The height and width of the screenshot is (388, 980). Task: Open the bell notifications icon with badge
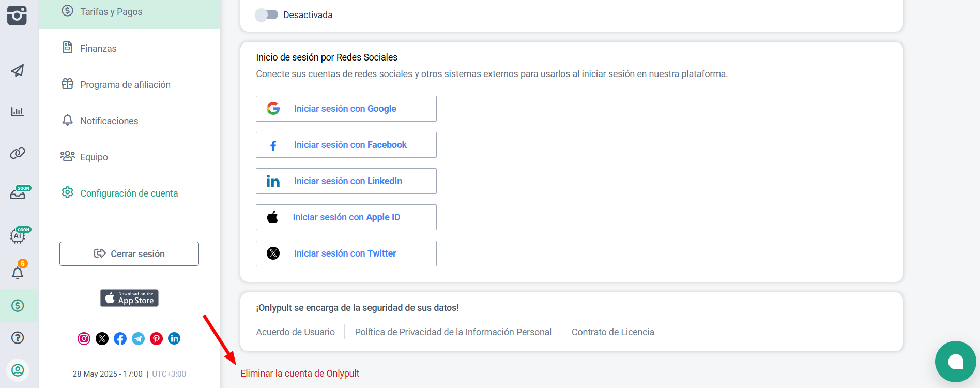click(x=18, y=272)
